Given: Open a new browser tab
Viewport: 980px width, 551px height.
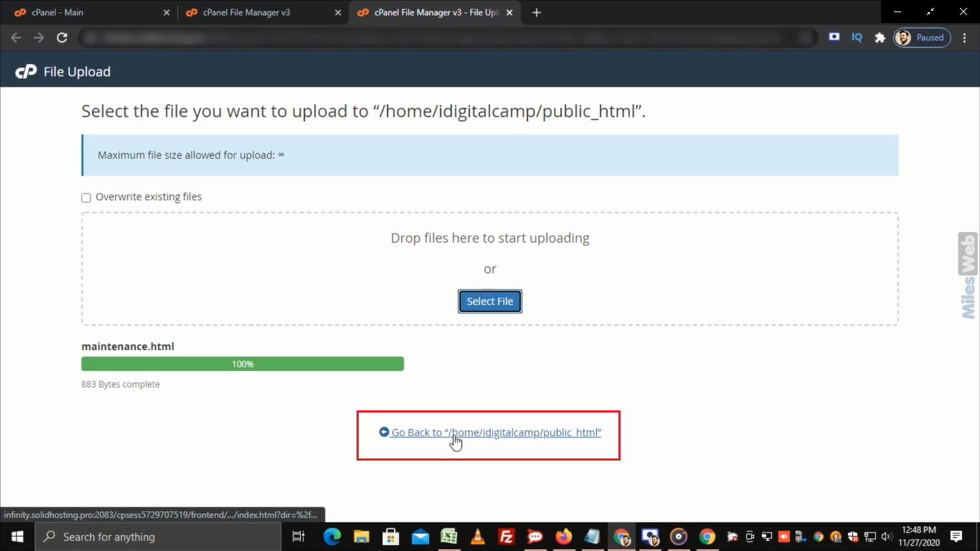Looking at the screenshot, I should [537, 12].
